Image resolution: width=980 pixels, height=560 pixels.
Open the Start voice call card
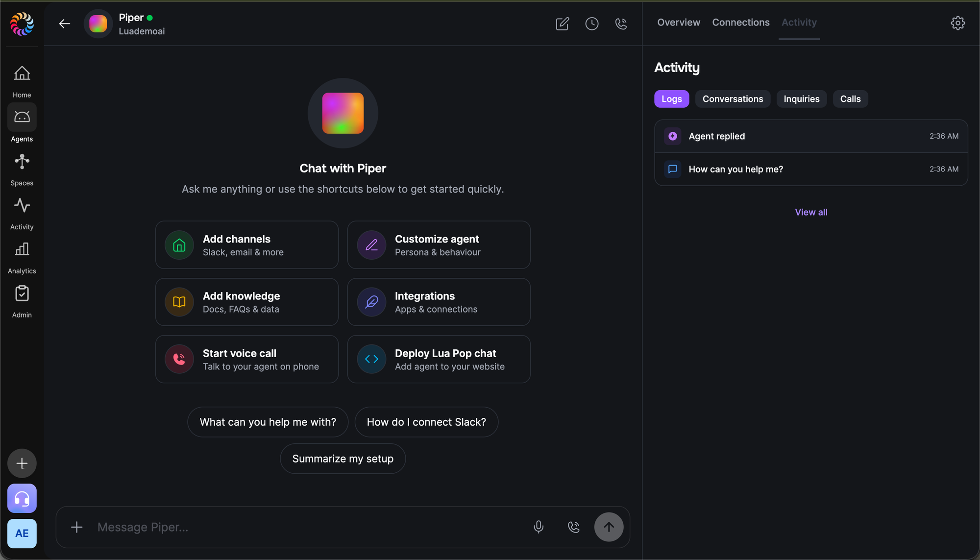(247, 359)
